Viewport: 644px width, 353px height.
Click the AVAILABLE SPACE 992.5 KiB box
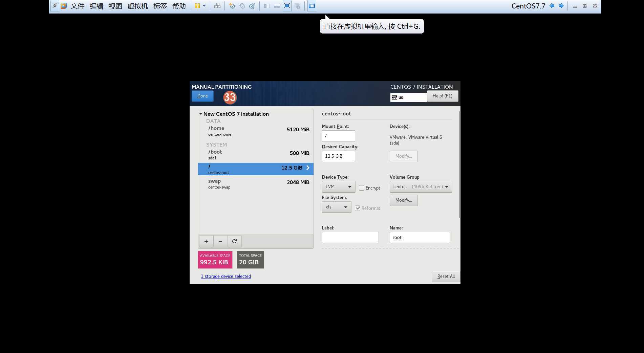click(215, 260)
